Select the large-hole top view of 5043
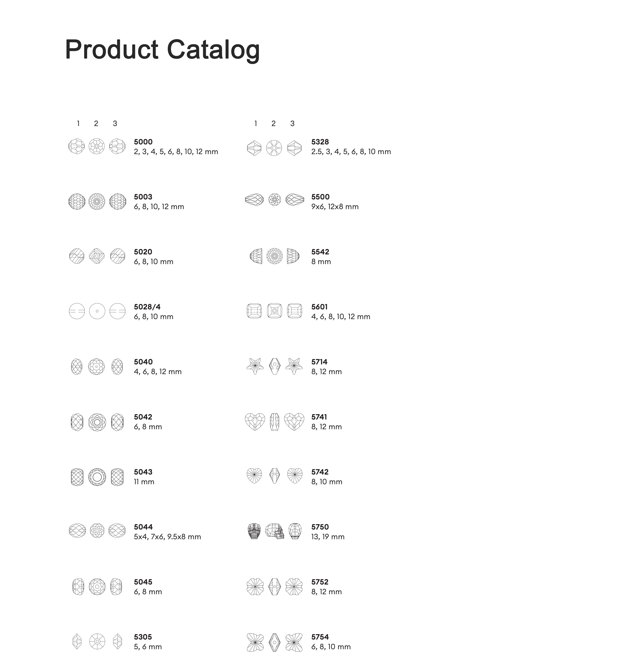Image resolution: width=642 pixels, height=672 pixels. click(x=97, y=477)
